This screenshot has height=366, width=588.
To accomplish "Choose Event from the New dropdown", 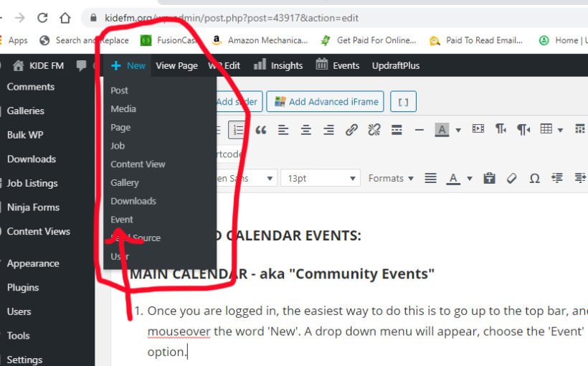I will pyautogui.click(x=121, y=219).
